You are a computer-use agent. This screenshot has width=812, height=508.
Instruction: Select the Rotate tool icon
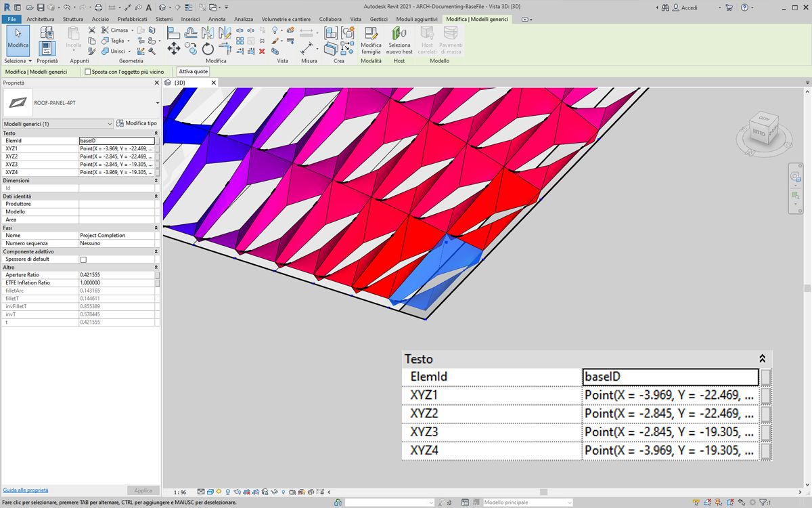(x=208, y=49)
